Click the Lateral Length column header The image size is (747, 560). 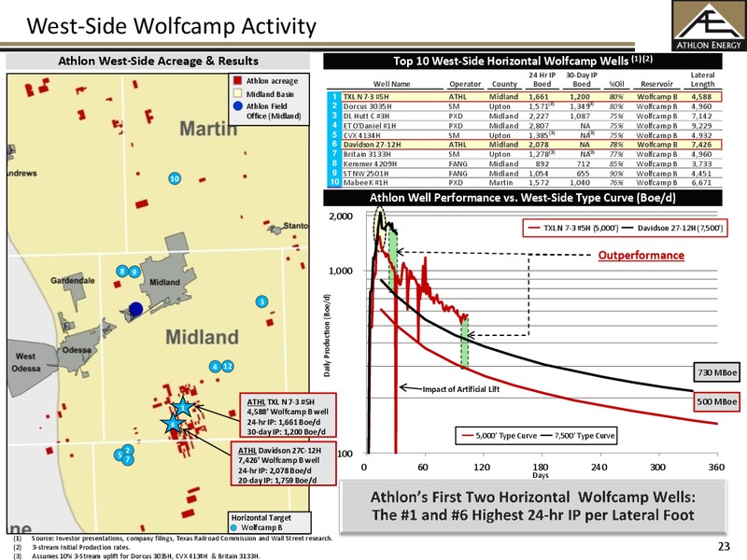pos(703,79)
